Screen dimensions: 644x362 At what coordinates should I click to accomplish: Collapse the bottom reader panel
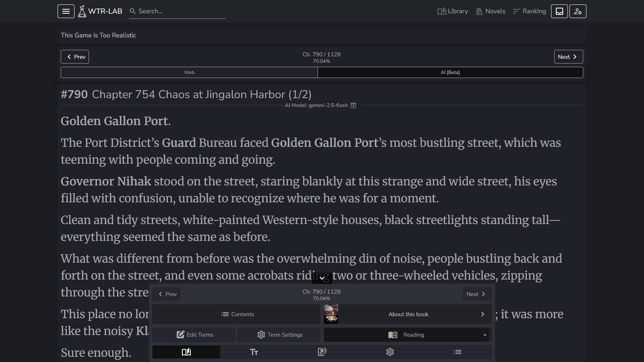point(322,278)
